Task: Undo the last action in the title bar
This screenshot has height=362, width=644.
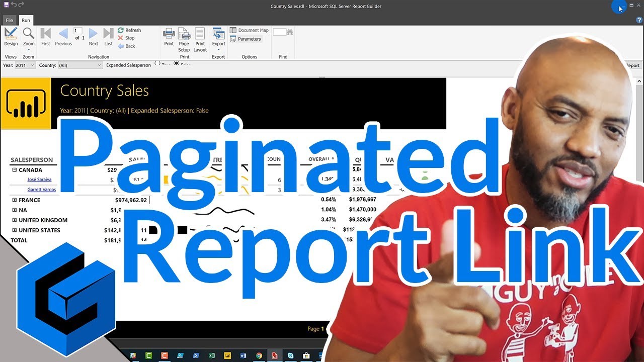Action: 14,5
